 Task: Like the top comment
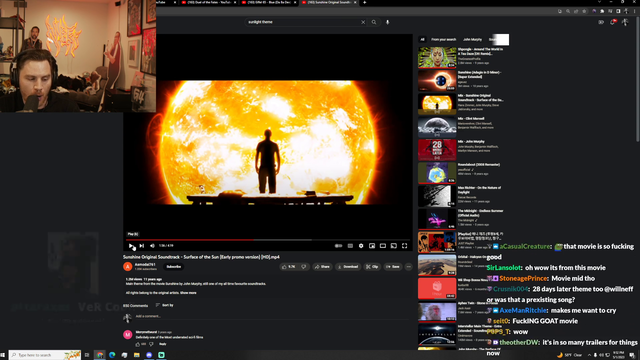point(138,344)
